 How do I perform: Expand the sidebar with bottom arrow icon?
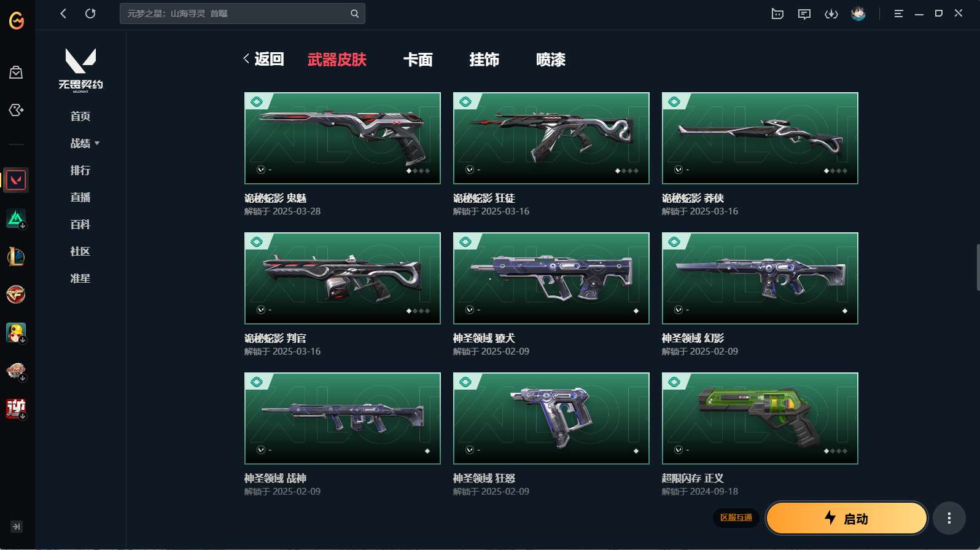pyautogui.click(x=17, y=527)
